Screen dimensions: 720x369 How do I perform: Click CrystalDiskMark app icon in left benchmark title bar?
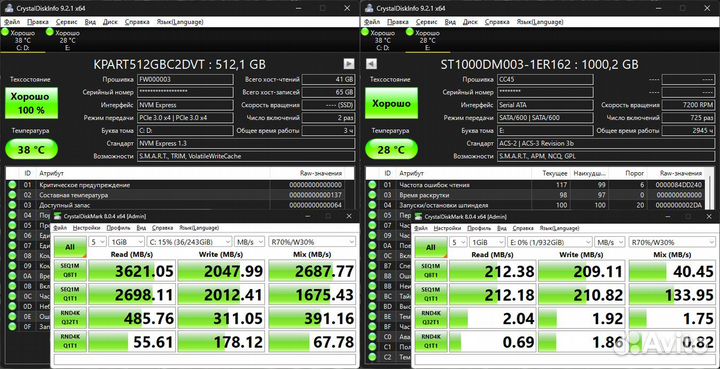tap(57, 216)
